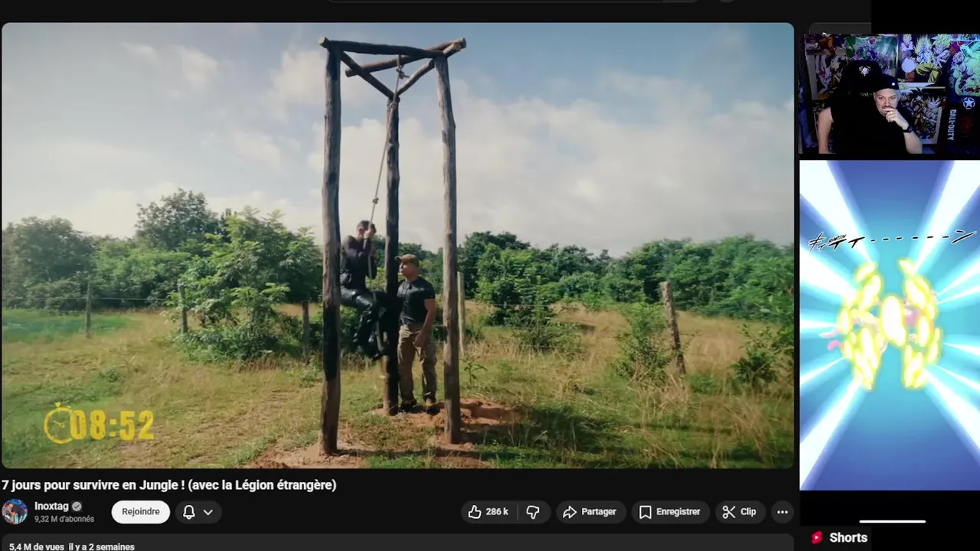Click the Inoxtag channel avatar
Viewport: 980px width, 551px height.
[x=14, y=511]
